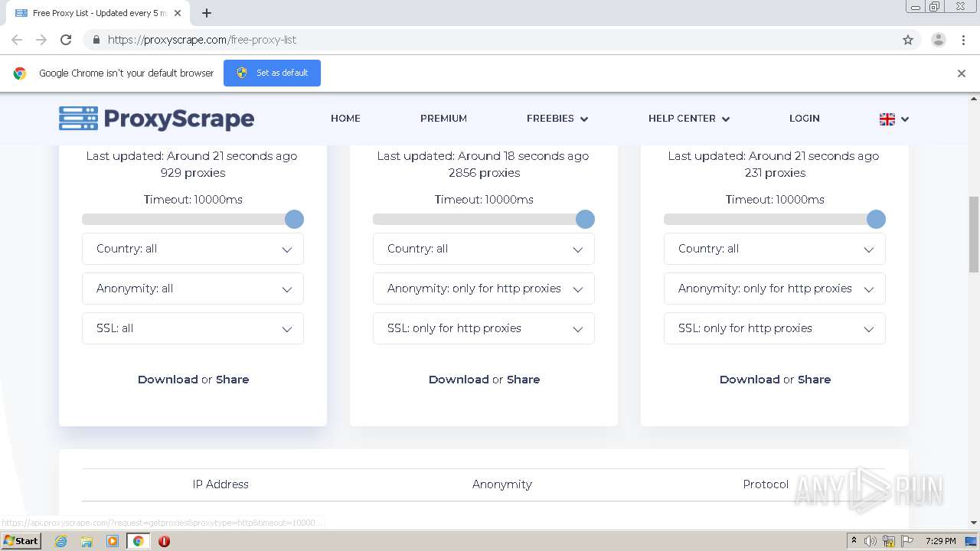
Task: Click the Google Chrome infobar logo
Action: 20,73
